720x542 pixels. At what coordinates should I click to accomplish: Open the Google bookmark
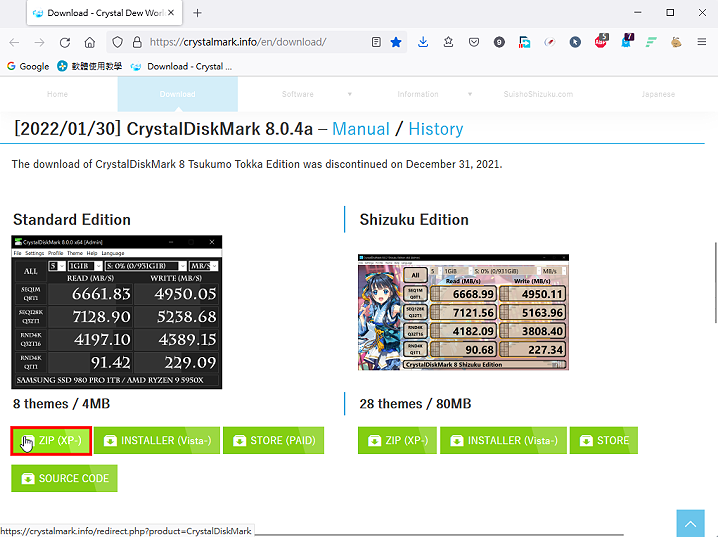click(28, 67)
